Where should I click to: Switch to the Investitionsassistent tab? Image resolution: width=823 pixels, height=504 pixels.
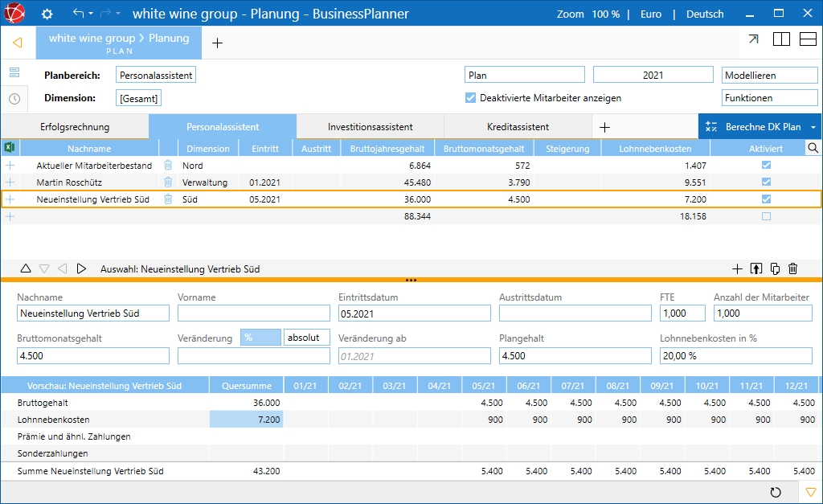pyautogui.click(x=370, y=127)
